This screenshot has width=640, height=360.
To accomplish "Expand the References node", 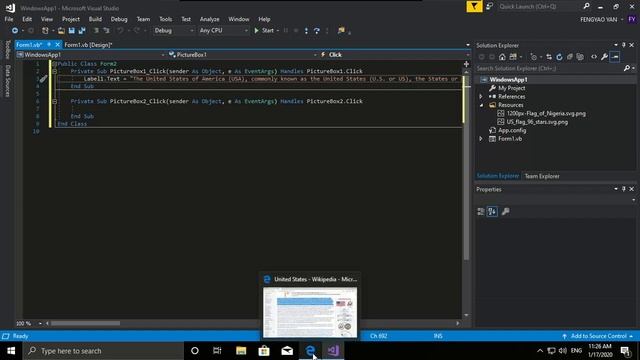I will click(x=481, y=97).
